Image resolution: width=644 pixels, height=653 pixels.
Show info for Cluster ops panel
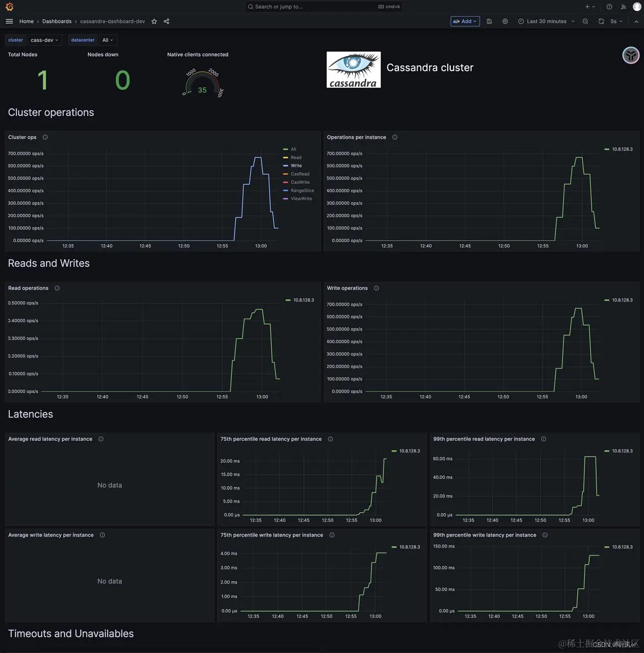point(45,137)
